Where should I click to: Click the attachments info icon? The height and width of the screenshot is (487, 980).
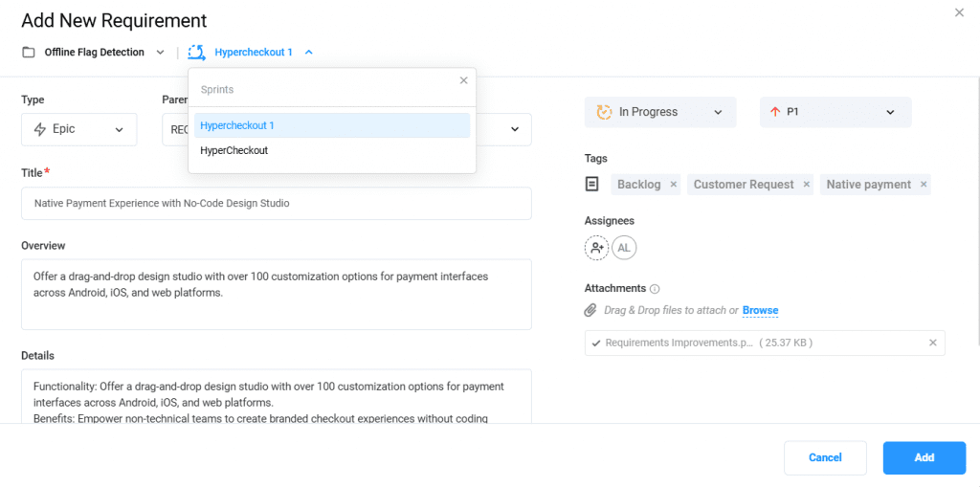pos(655,289)
